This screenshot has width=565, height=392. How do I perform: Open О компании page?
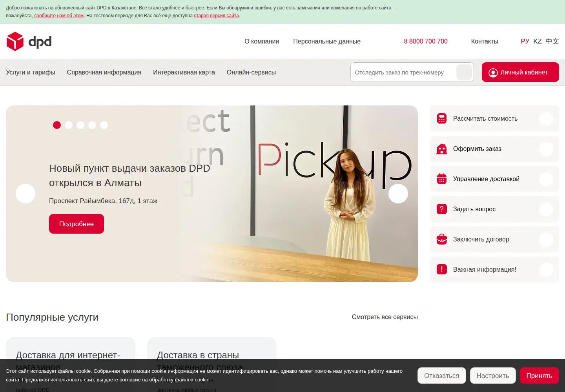point(262,42)
